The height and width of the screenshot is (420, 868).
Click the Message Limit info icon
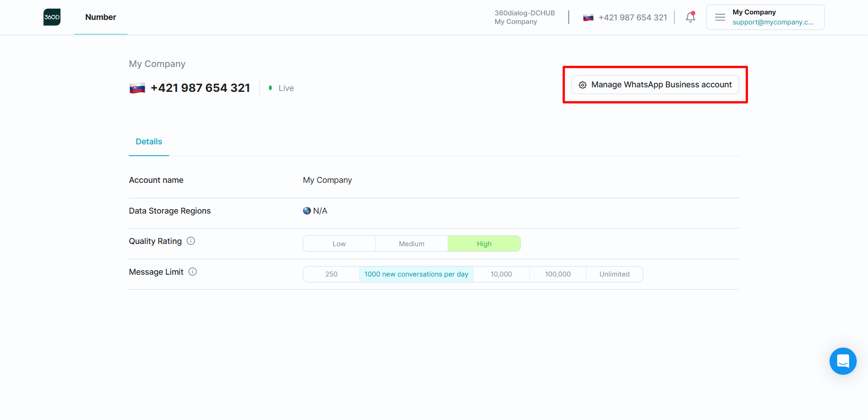click(193, 272)
